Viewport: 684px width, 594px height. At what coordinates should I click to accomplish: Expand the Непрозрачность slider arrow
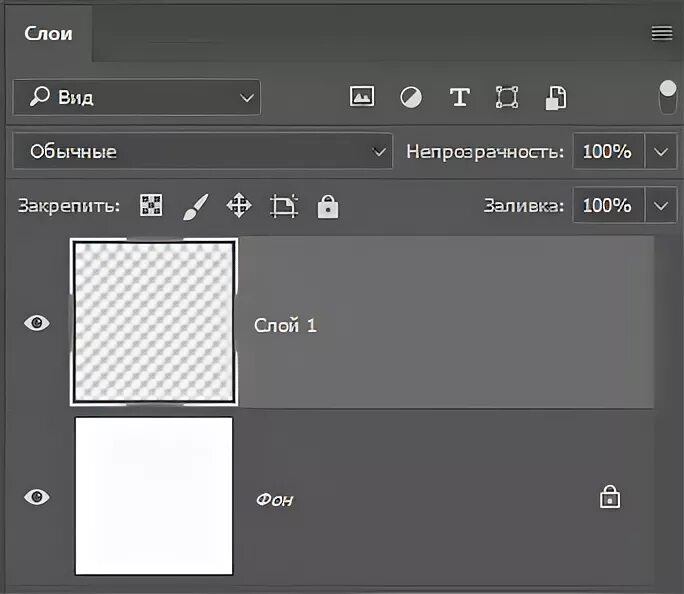660,152
